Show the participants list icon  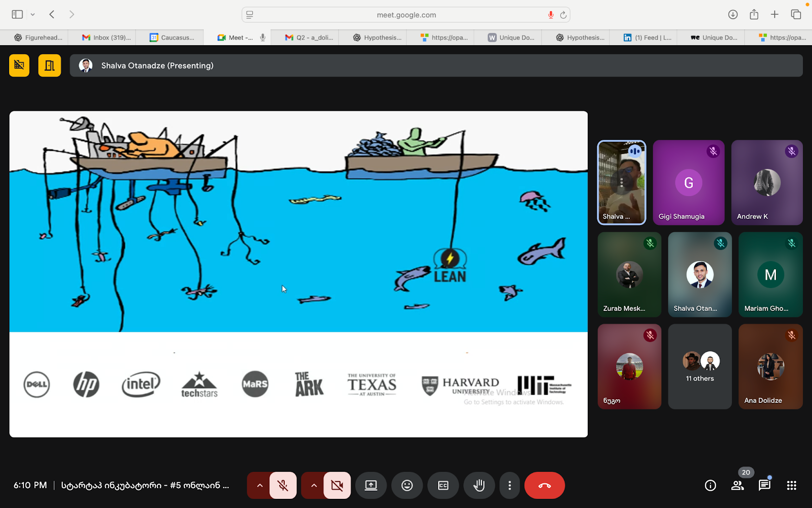(x=737, y=486)
